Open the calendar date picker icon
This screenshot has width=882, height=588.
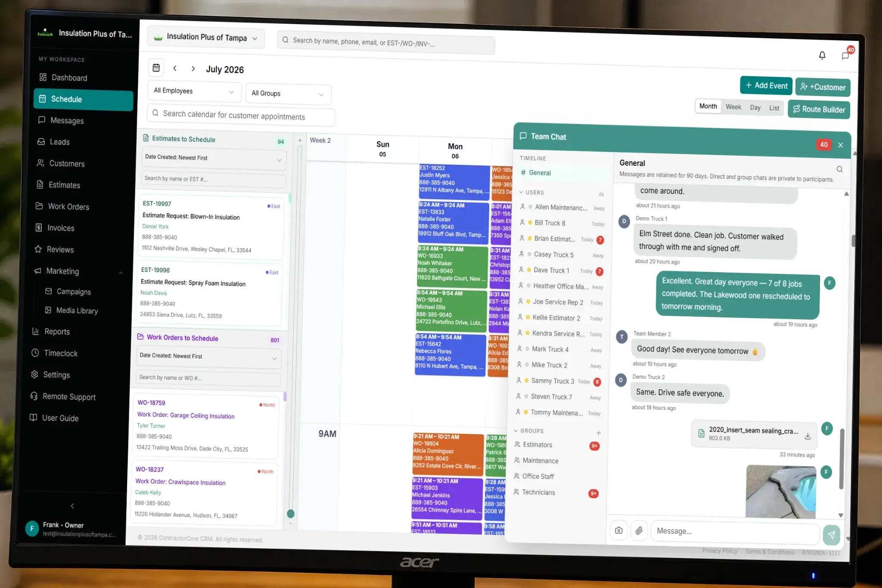click(156, 68)
